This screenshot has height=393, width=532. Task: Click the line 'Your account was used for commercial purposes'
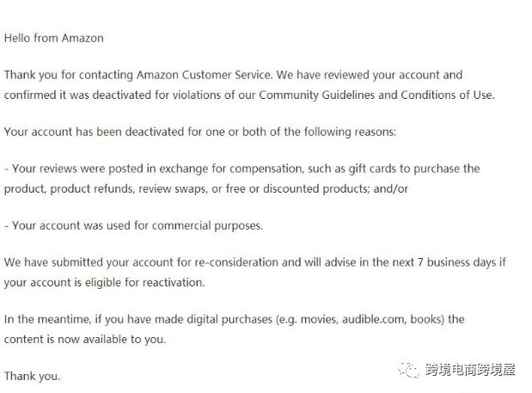point(133,225)
